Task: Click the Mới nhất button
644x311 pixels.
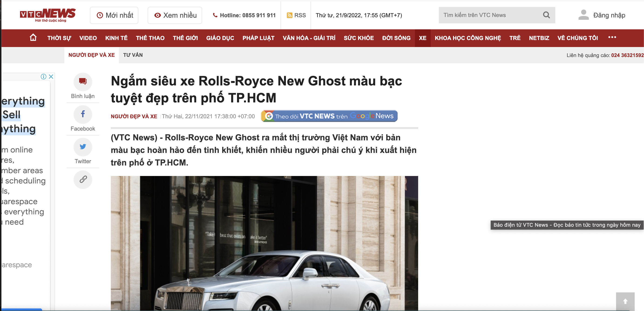Action: click(114, 15)
